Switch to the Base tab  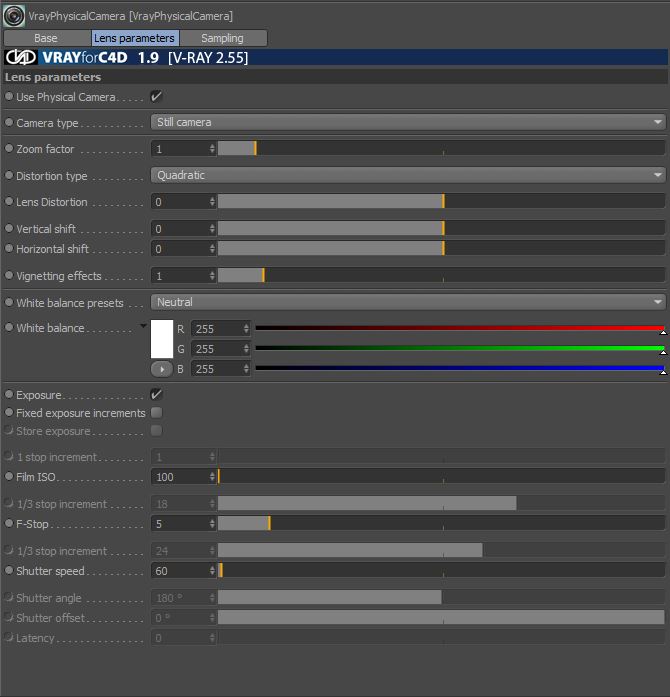point(46,38)
